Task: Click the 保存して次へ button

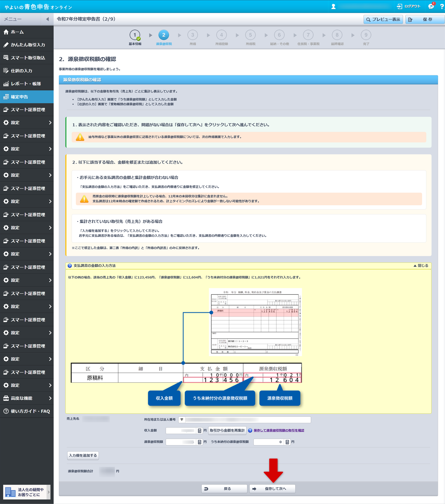Action: click(x=272, y=489)
